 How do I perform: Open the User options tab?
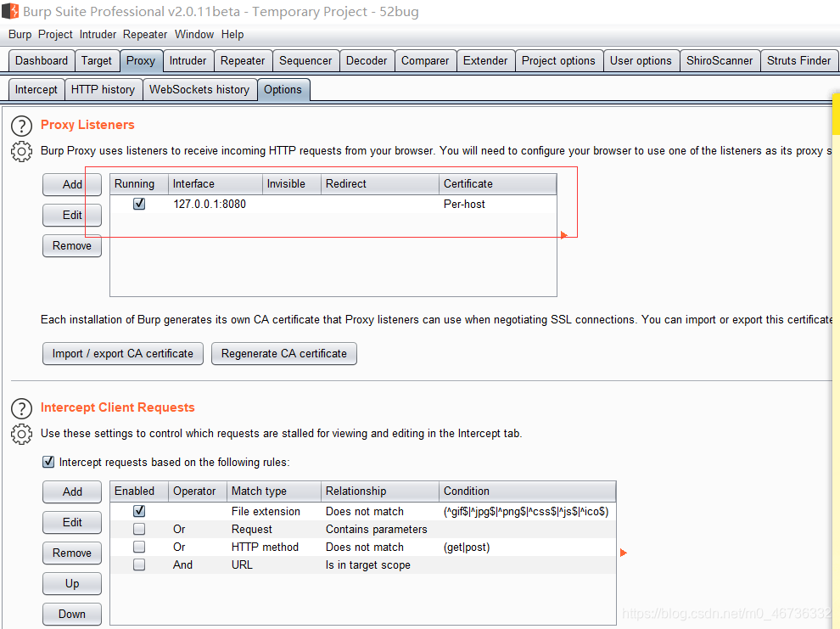tap(641, 60)
